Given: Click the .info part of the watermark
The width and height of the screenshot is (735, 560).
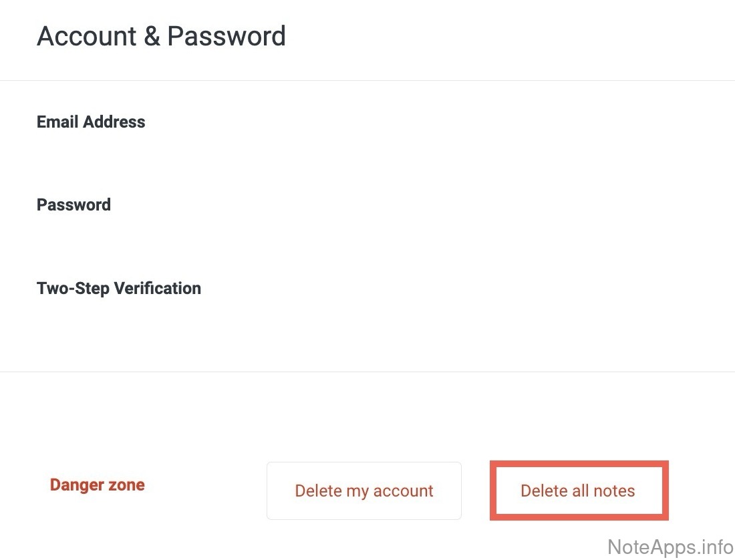Looking at the screenshot, I should [x=712, y=547].
